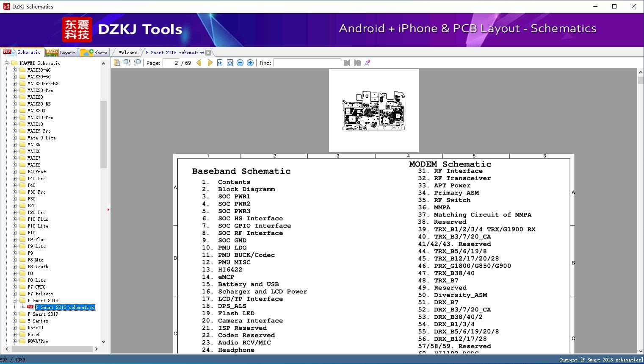The height and width of the screenshot is (364, 644).
Task: Zoom out with the minus icon
Action: 240,63
